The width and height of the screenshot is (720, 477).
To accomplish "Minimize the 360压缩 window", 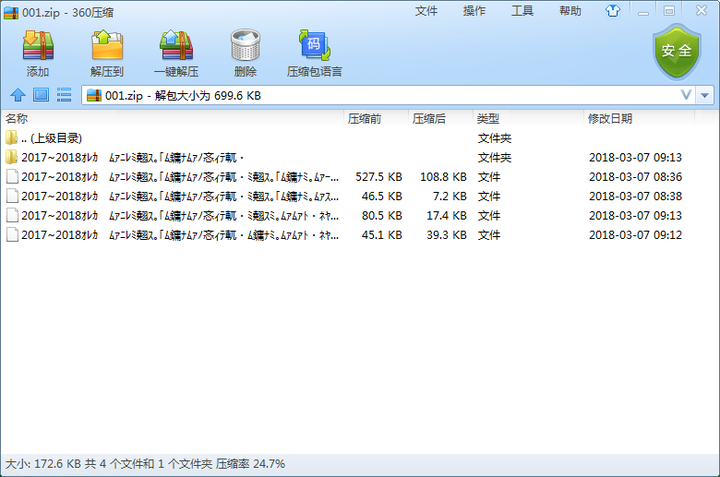I will pos(643,11).
